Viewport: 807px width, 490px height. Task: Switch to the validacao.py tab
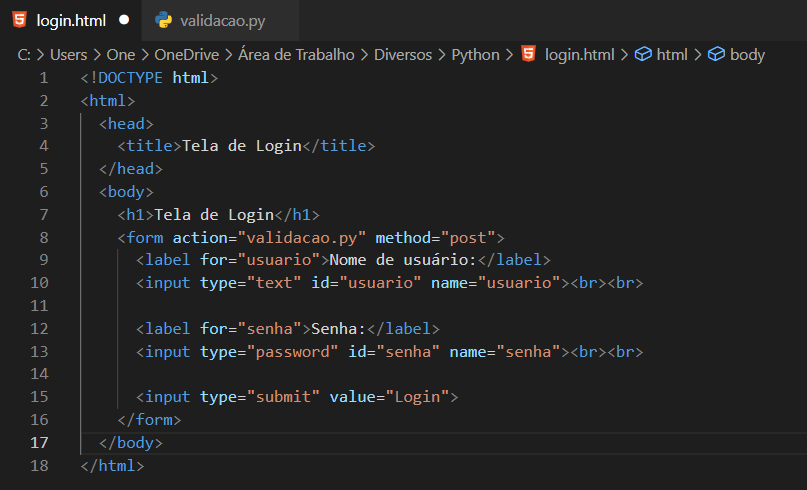(x=220, y=20)
